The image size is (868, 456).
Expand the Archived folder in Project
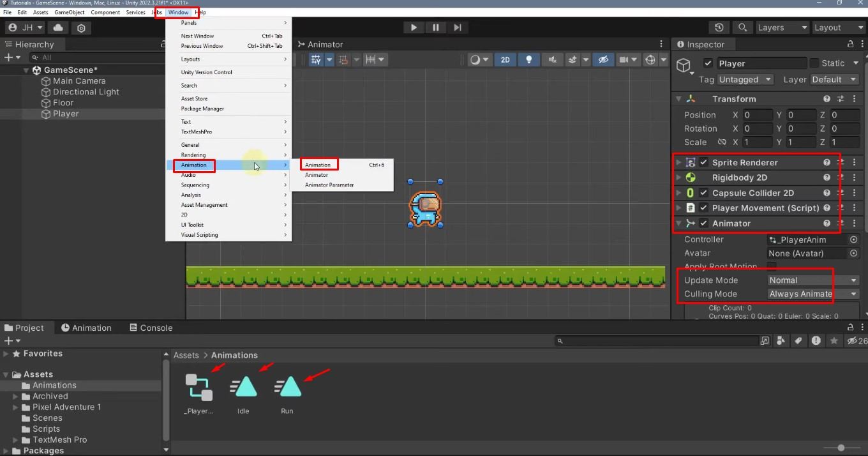(16, 396)
